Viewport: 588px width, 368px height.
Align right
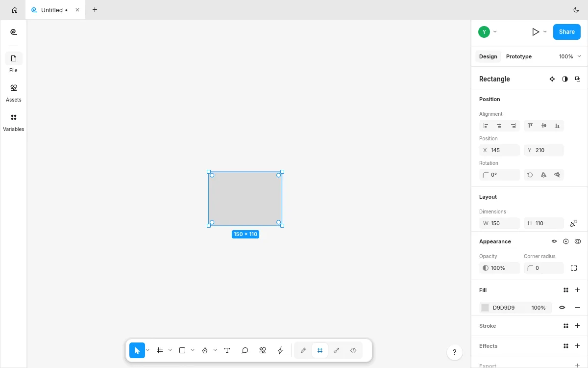tap(513, 126)
